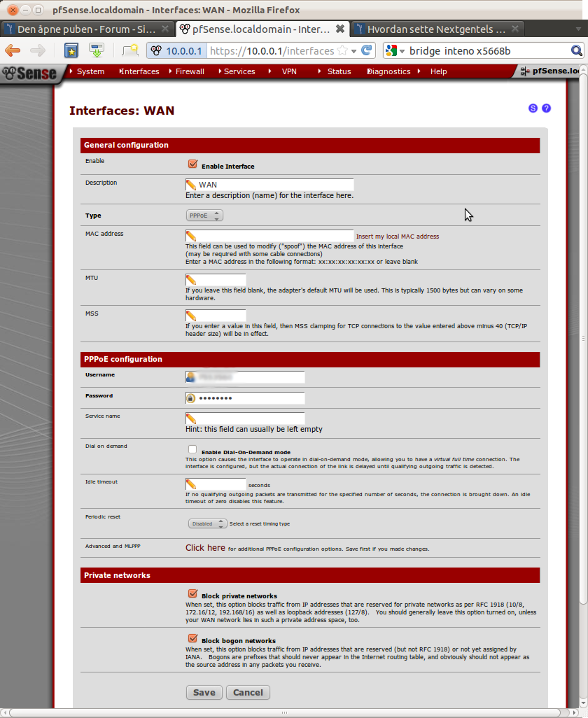
Task: Toggle Block private networks checkbox
Action: coord(192,594)
